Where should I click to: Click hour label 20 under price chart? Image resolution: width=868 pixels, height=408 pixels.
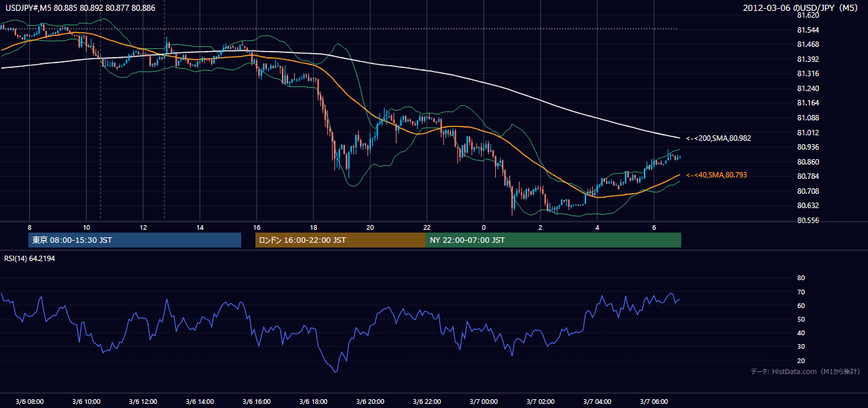click(x=370, y=227)
